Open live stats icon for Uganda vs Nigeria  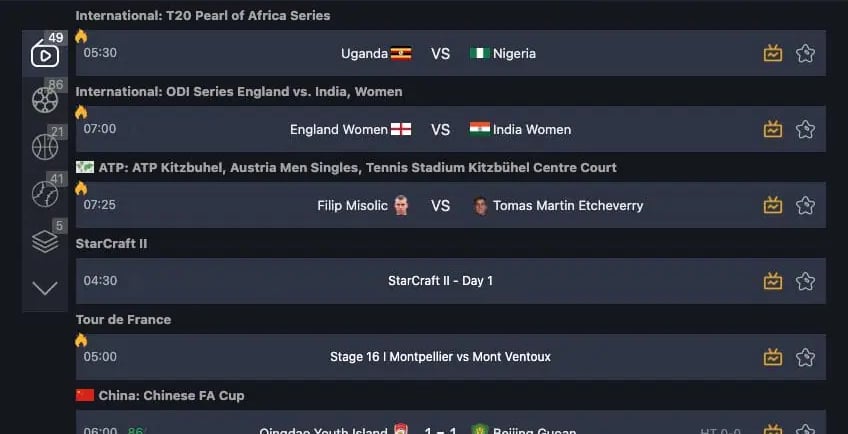(773, 53)
